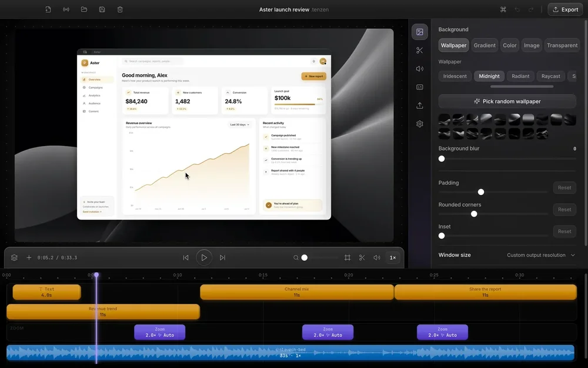Click the Inset slider handle
The width and height of the screenshot is (588, 368).
442,236
